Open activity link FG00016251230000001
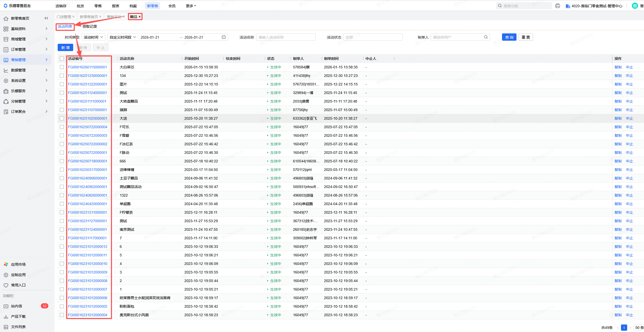 87,76
